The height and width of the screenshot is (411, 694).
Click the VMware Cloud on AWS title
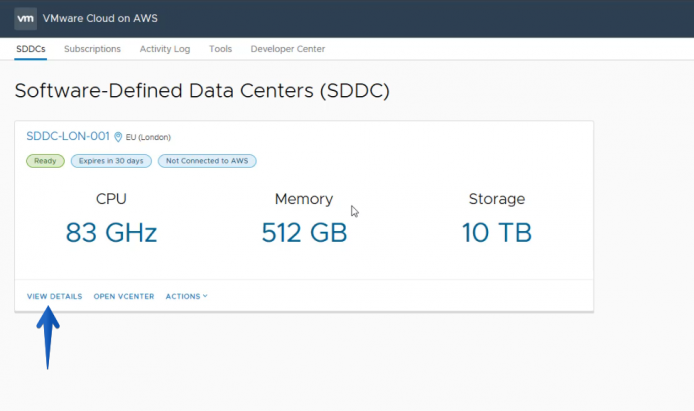point(100,19)
